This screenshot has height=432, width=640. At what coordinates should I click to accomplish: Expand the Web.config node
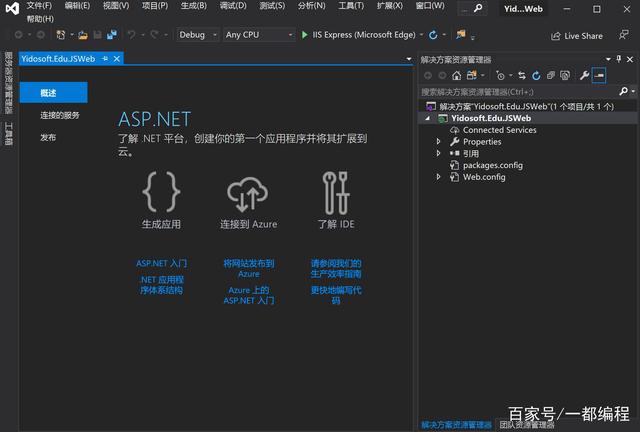pyautogui.click(x=438, y=177)
